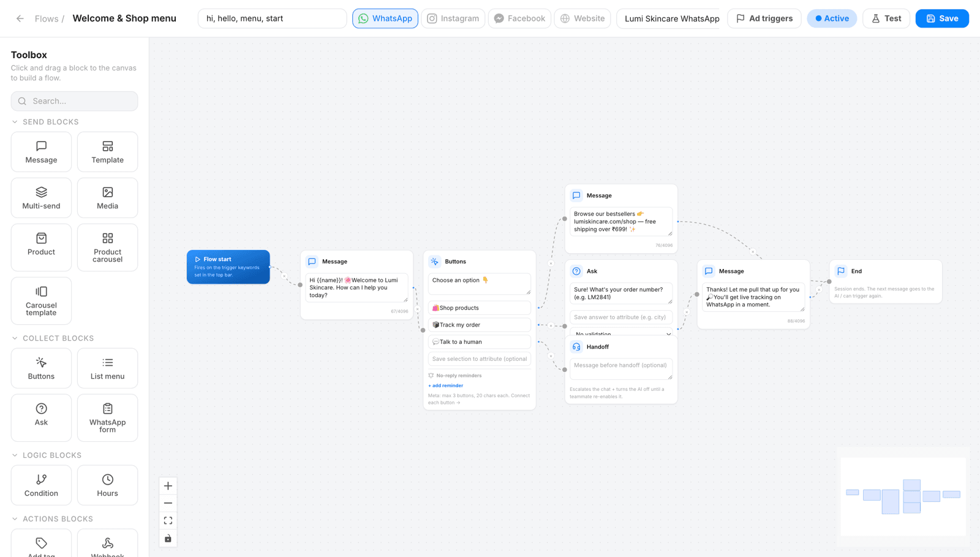Viewport: 980px width, 557px height.
Task: Pick the Message block in toolbox
Action: [x=41, y=152]
